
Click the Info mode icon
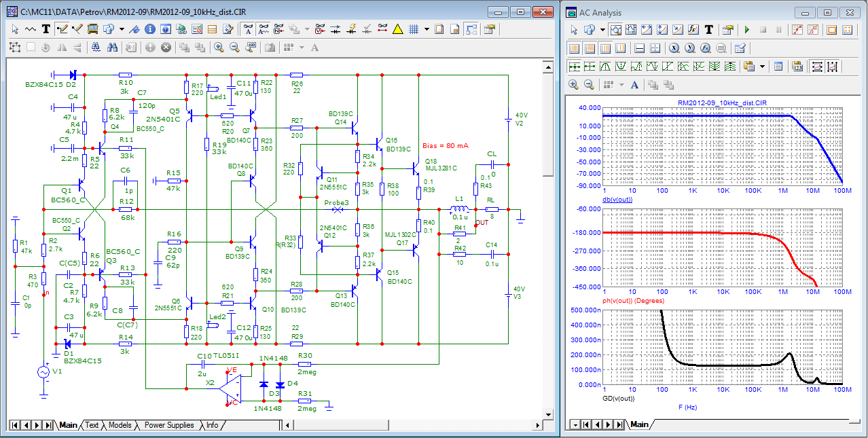click(149, 29)
